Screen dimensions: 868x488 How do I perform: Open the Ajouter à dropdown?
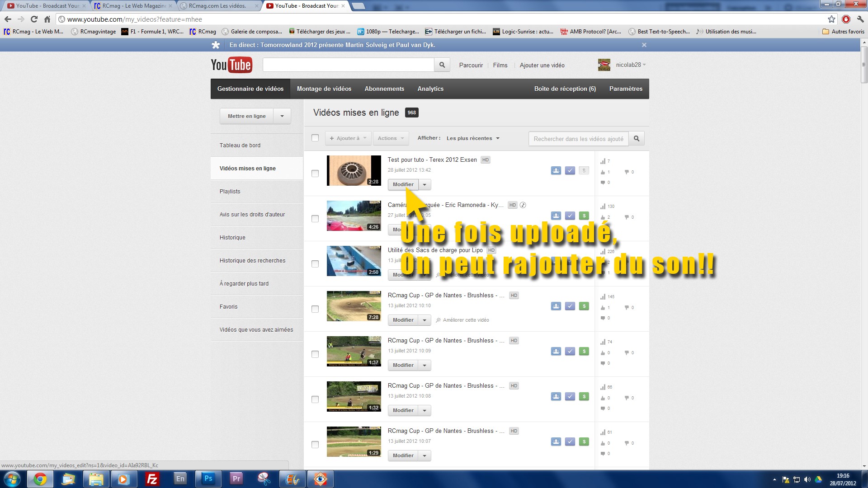(348, 138)
